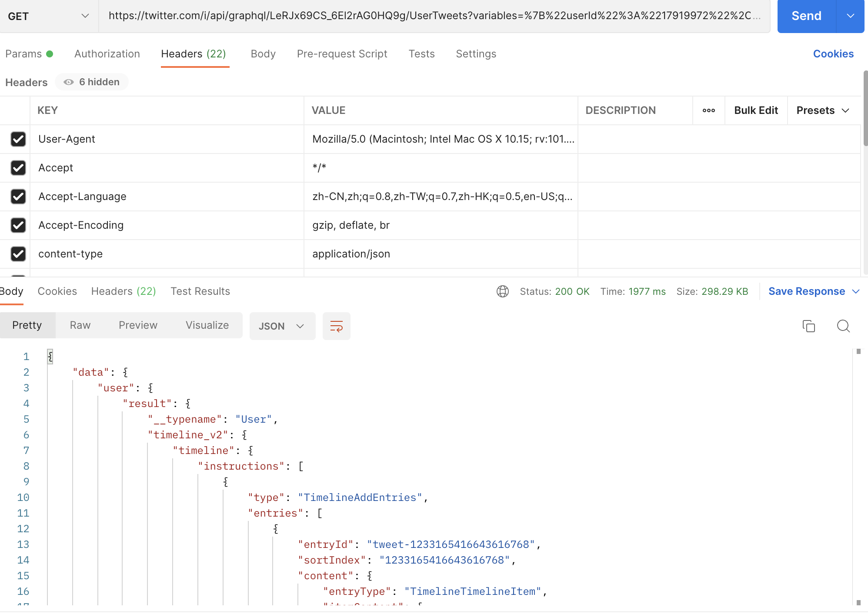Click the headers table vertical scrollbar
This screenshot has height=614, width=868.
click(x=865, y=109)
